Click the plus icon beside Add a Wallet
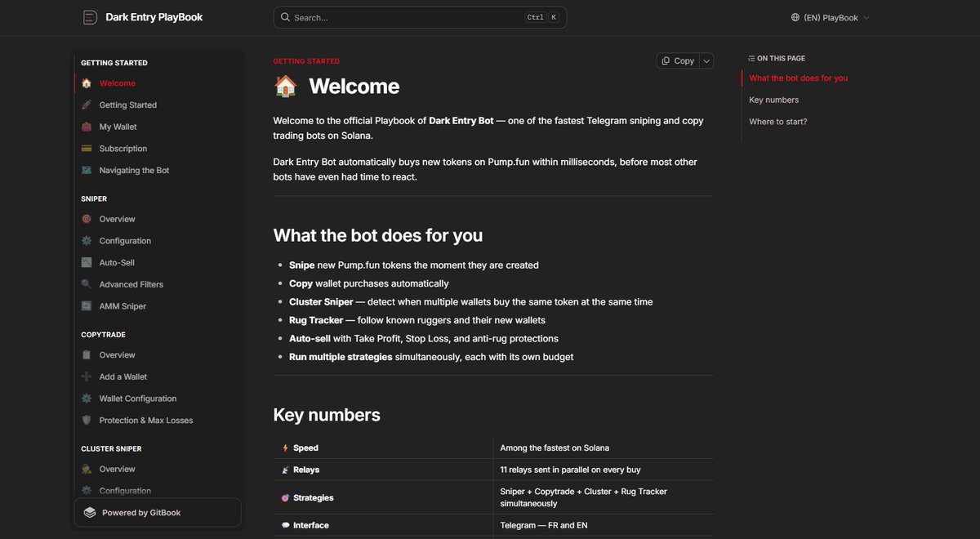 pos(87,376)
